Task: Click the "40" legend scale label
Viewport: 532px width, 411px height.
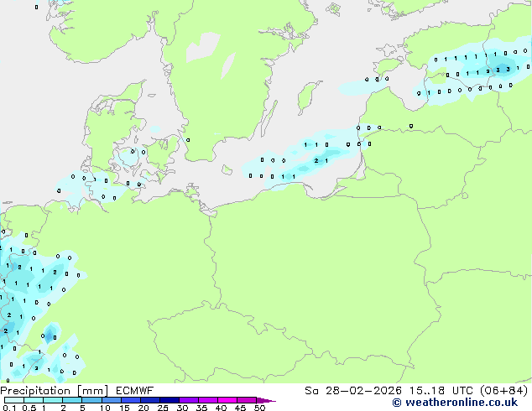Action: (221, 408)
